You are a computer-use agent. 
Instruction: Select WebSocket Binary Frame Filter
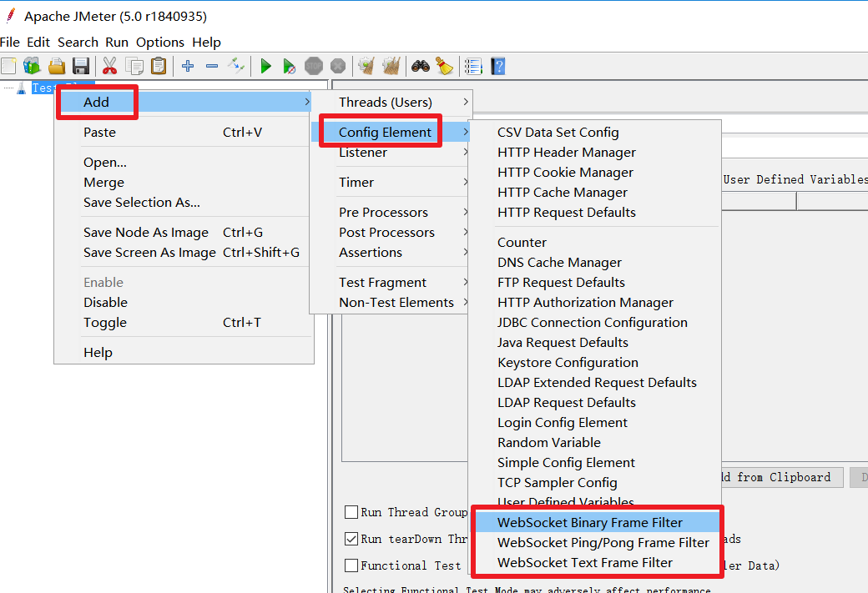(596, 523)
